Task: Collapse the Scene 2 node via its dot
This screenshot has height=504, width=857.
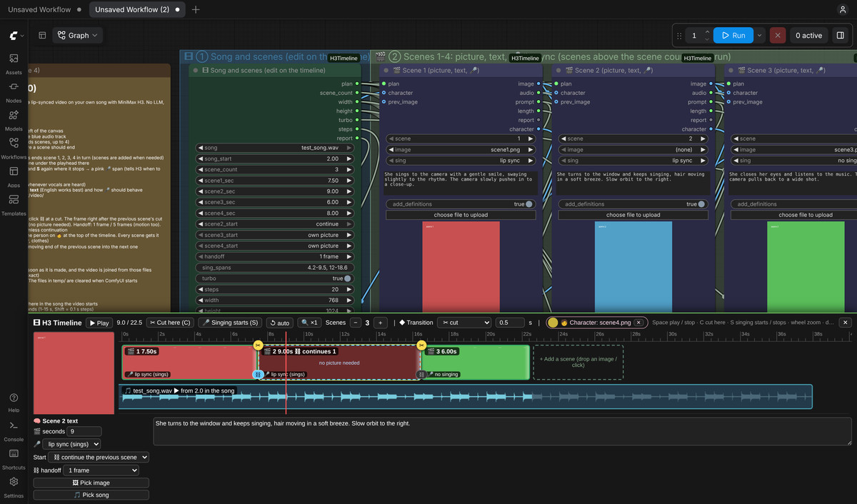Action: click(557, 71)
